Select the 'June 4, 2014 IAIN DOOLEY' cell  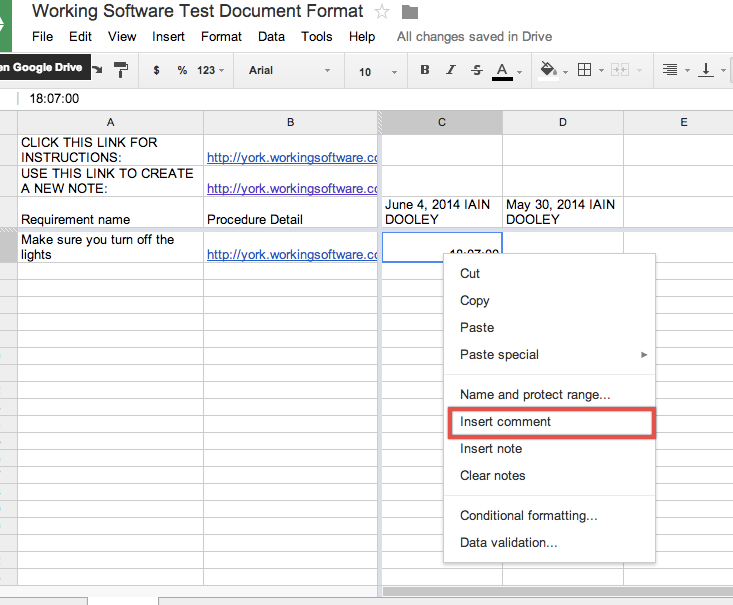442,212
